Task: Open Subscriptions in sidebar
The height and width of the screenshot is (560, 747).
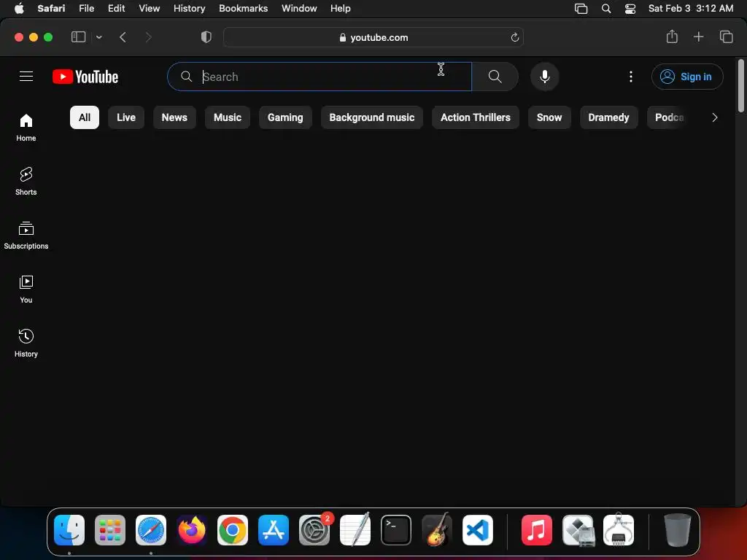Action: coord(26,236)
